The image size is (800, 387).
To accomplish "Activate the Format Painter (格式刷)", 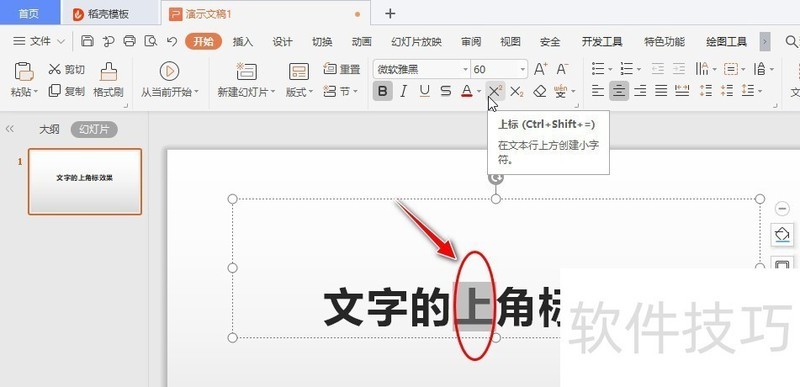I will [x=108, y=80].
